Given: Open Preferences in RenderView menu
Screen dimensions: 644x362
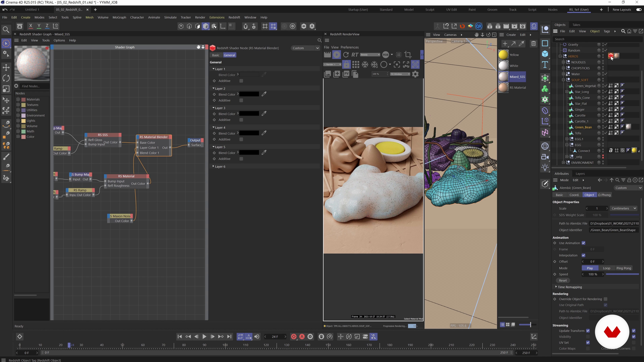Looking at the screenshot, I should [349, 47].
